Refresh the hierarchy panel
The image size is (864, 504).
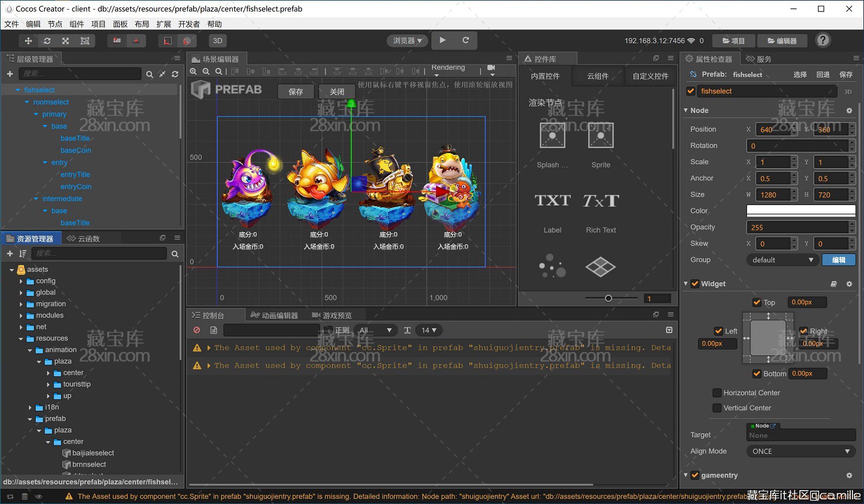click(175, 74)
